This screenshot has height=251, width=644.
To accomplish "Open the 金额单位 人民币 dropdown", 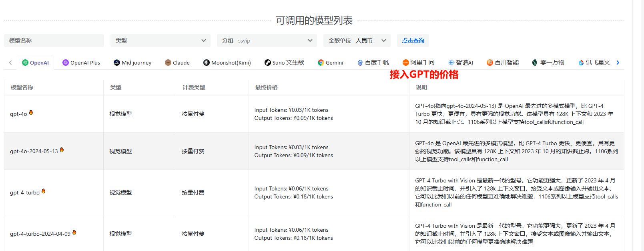I will click(x=357, y=40).
